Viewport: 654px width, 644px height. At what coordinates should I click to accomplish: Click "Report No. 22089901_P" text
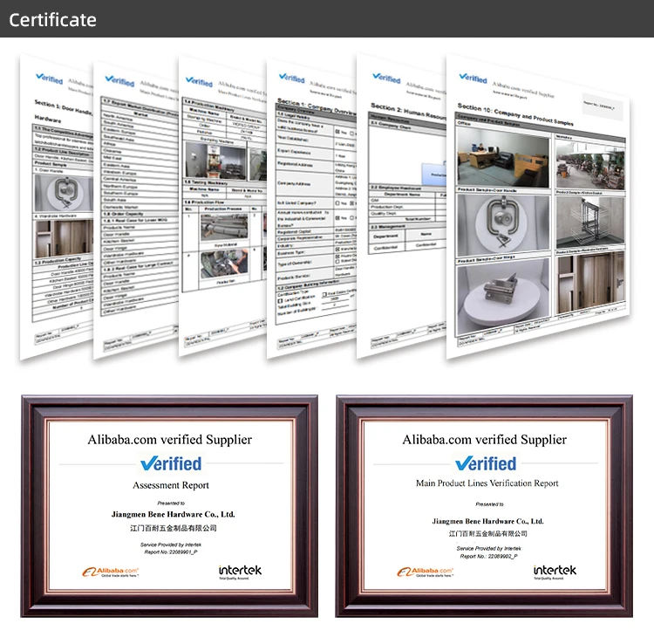pyautogui.click(x=171, y=552)
